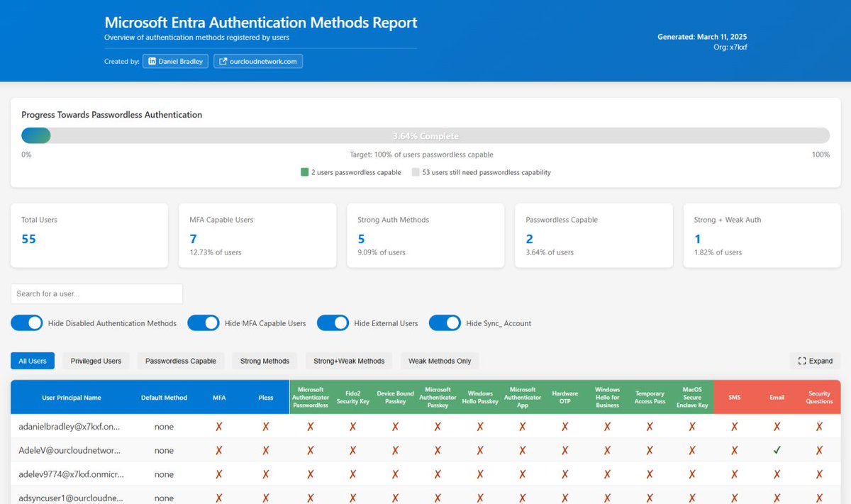Open ourcloudnetwork.com external link

[x=258, y=62]
